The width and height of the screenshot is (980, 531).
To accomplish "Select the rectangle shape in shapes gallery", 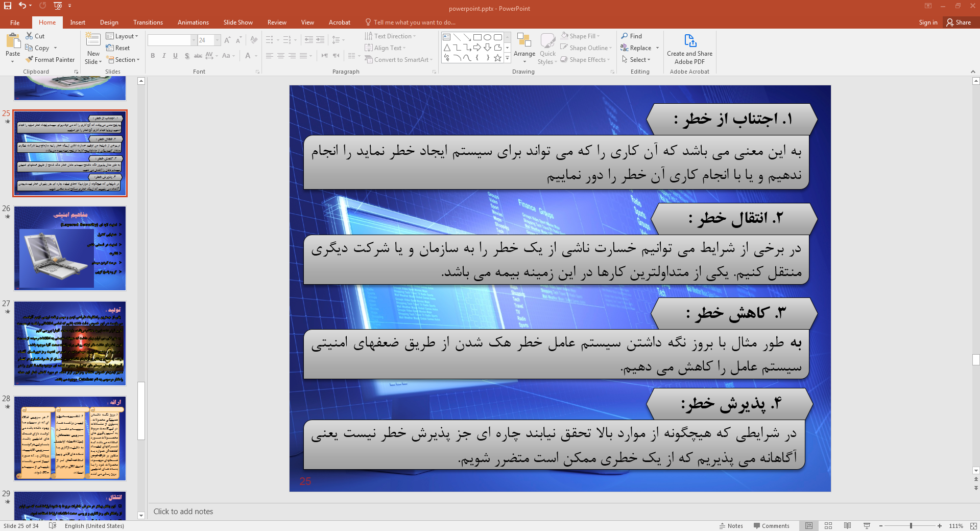I will 477,37.
